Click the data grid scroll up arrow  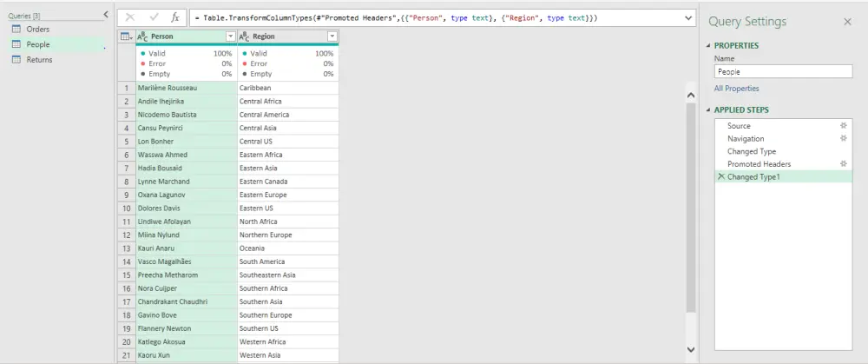click(x=690, y=95)
